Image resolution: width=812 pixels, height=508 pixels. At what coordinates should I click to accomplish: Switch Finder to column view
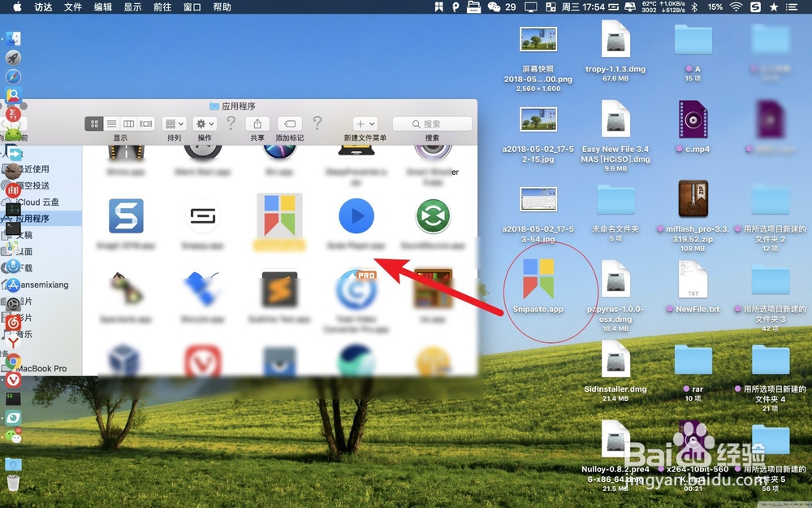pos(128,124)
